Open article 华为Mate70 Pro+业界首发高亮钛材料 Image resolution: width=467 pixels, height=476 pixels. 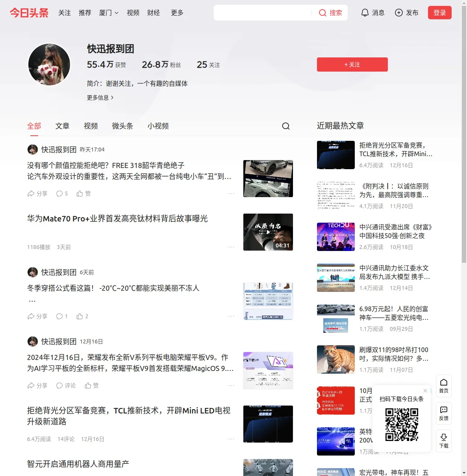[117, 219]
